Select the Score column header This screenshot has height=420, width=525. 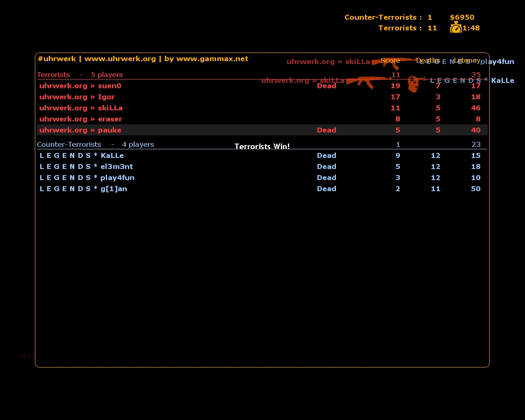(x=390, y=60)
